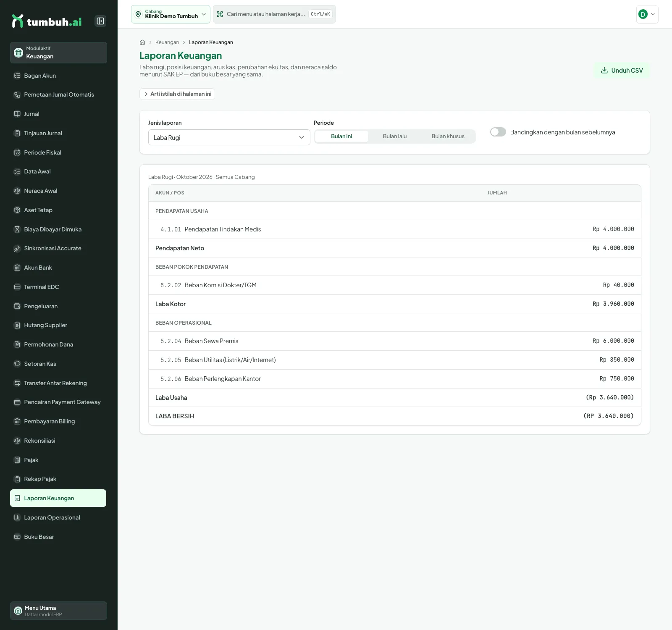The width and height of the screenshot is (672, 630).
Task: Click the home breadcrumb icon
Action: tap(142, 42)
